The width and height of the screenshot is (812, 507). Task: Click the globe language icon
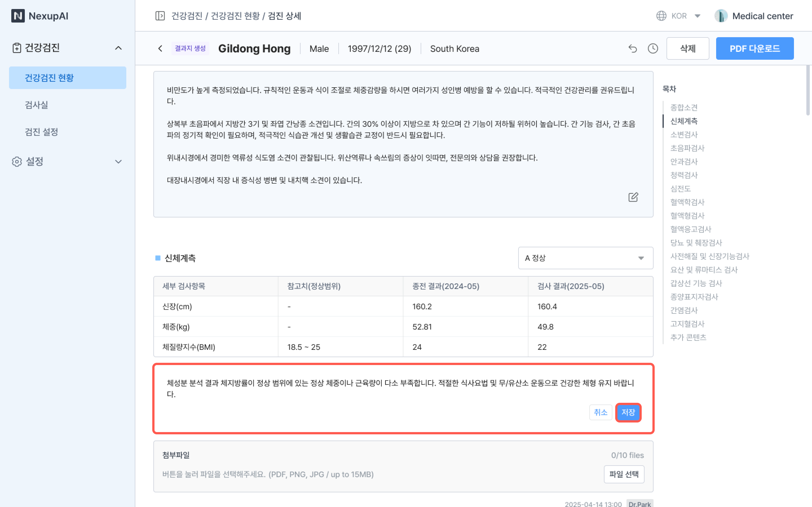(x=661, y=16)
